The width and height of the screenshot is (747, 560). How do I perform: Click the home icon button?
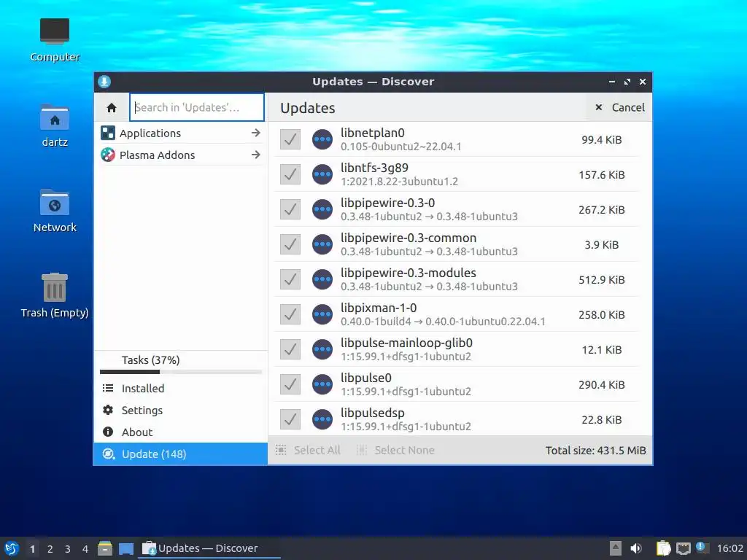coord(112,108)
